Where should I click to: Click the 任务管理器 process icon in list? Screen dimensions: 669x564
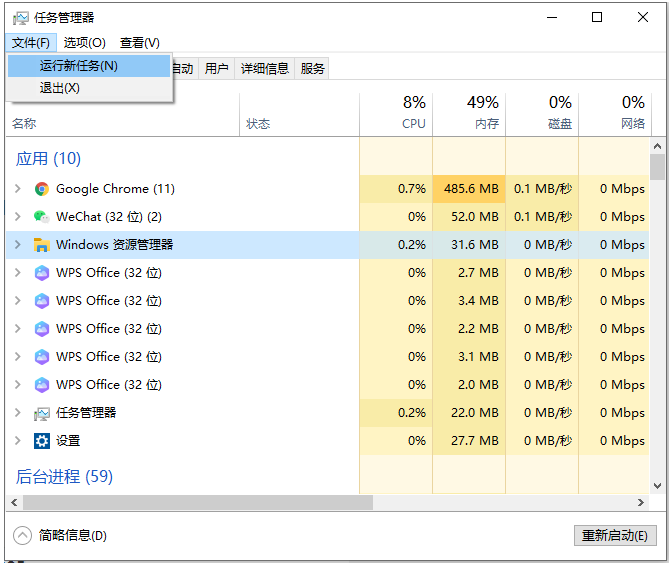click(x=41, y=413)
